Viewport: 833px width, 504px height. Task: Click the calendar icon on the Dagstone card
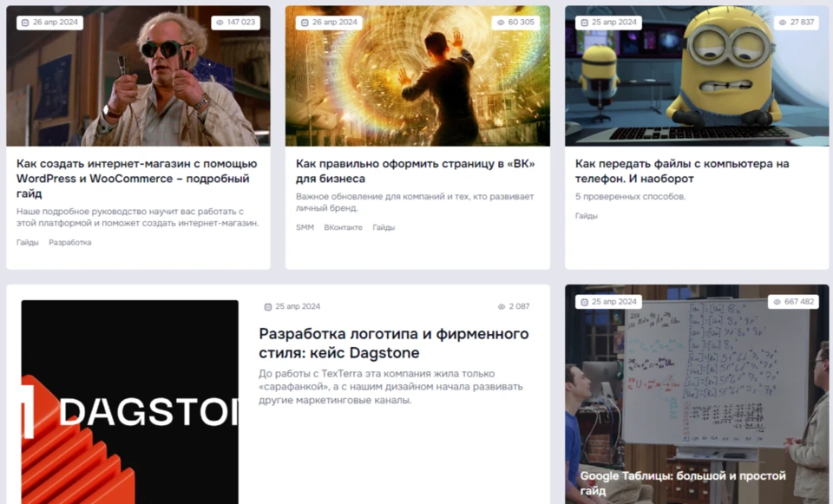click(268, 306)
